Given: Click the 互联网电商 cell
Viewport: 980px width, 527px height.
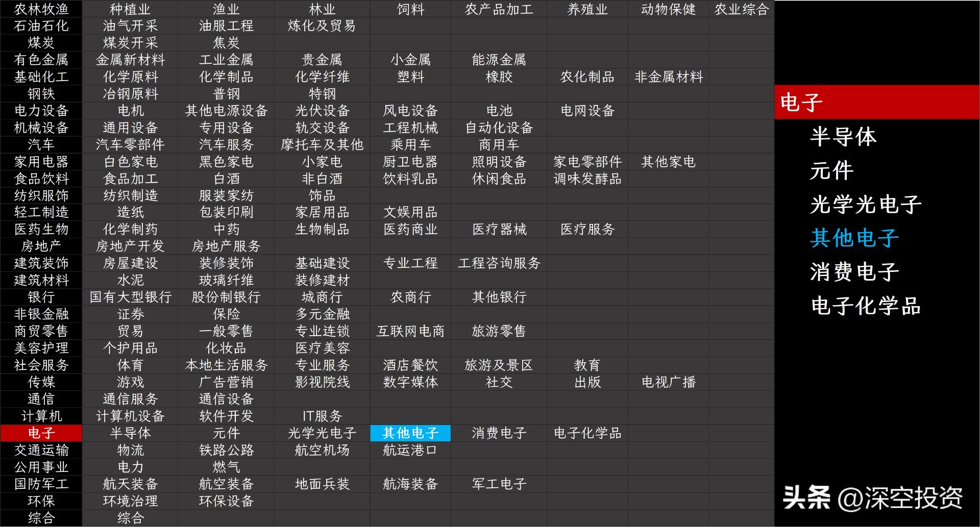Looking at the screenshot, I should (410, 331).
